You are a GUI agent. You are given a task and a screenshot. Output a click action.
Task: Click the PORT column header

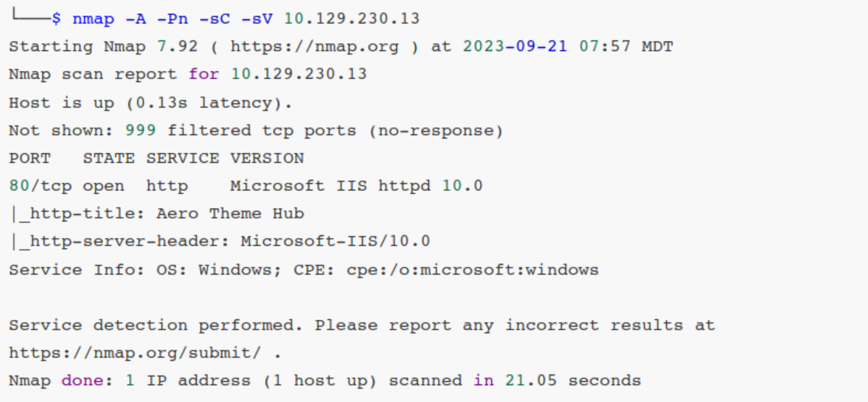coord(29,159)
